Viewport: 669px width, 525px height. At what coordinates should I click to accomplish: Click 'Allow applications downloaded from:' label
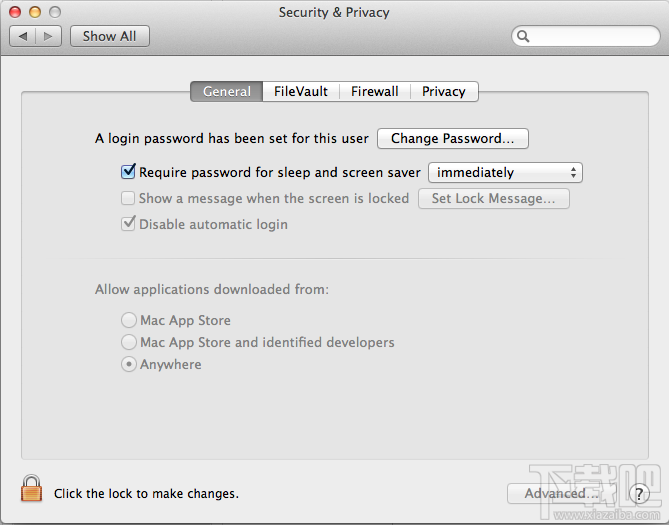[212, 289]
